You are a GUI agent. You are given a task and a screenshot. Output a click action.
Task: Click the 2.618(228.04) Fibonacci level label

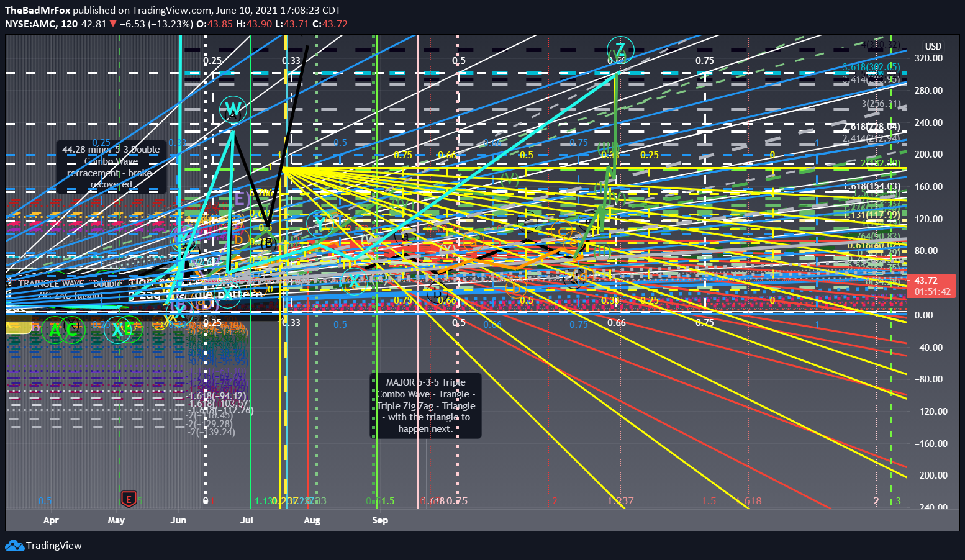pos(871,127)
